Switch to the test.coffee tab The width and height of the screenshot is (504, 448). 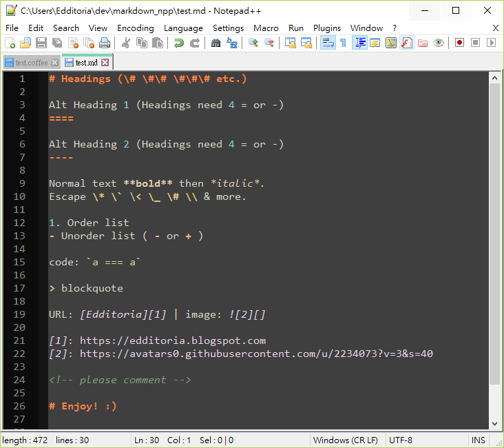(x=32, y=63)
